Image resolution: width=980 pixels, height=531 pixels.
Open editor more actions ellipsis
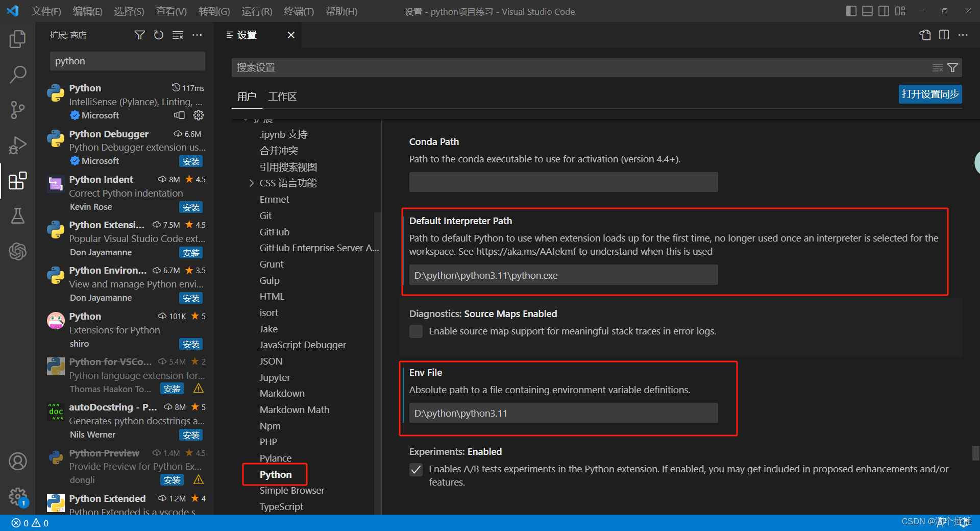click(x=963, y=35)
